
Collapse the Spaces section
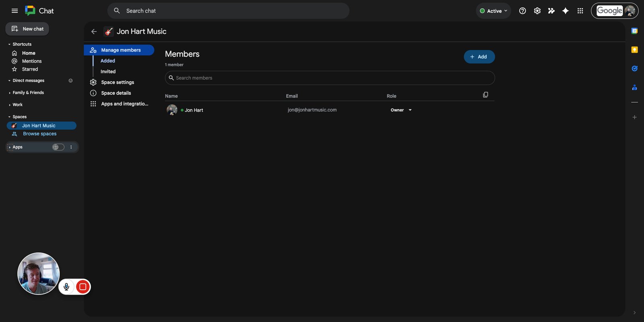[x=9, y=117]
